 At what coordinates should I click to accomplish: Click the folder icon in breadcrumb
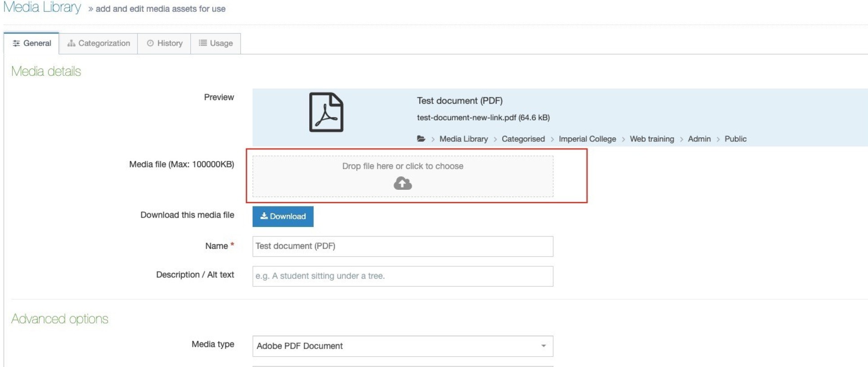click(x=421, y=139)
